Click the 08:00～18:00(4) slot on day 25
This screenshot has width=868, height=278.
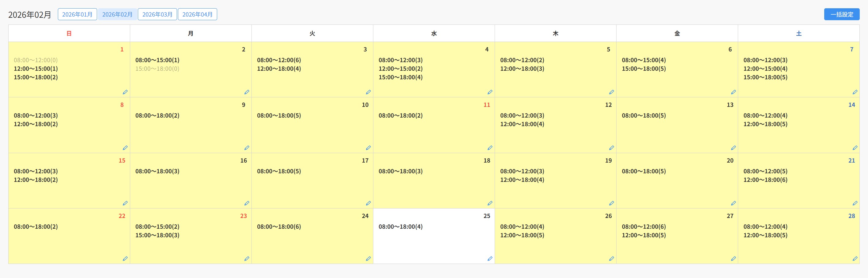400,227
